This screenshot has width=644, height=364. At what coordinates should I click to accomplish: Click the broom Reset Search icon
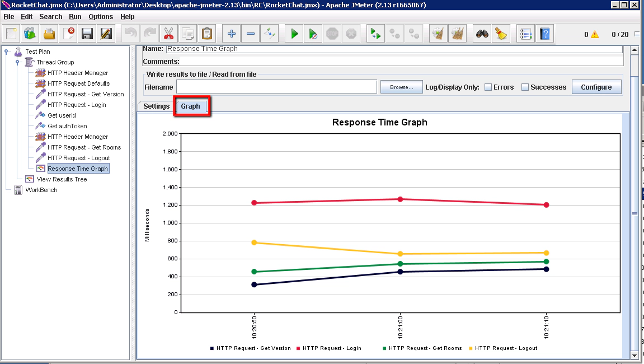pyautogui.click(x=501, y=34)
